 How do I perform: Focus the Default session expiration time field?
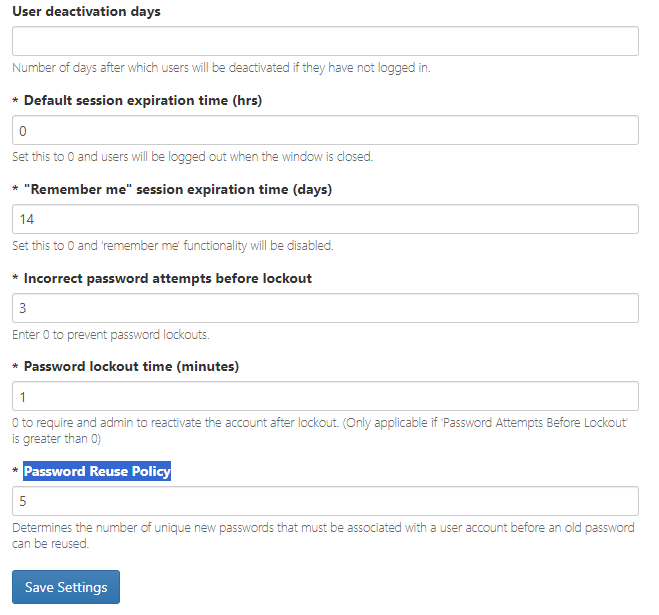tap(325, 130)
